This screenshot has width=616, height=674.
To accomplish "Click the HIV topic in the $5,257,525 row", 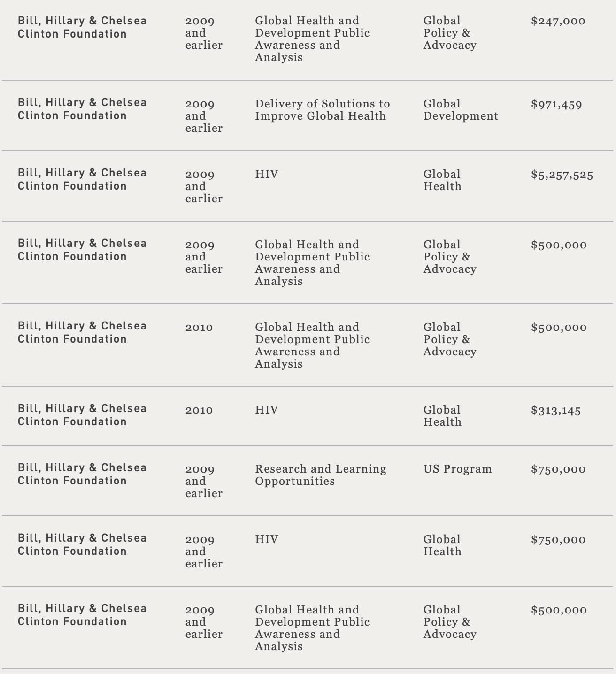I will click(x=267, y=174).
